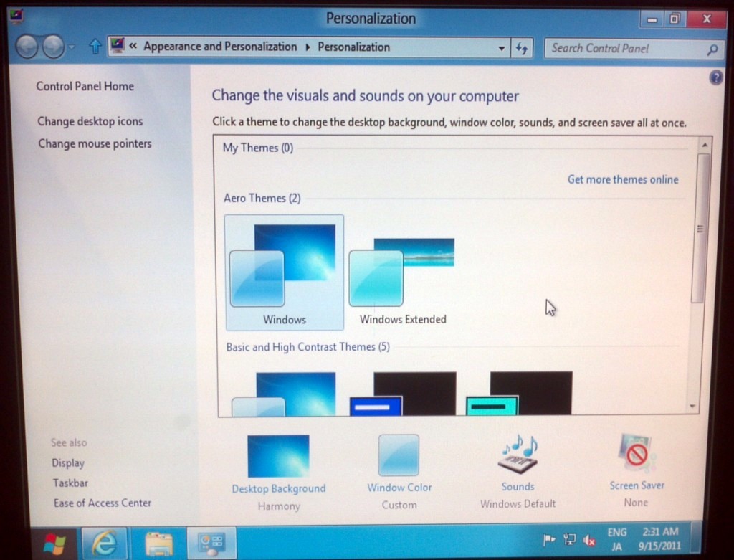Open File Explorer from the taskbar

[158, 544]
